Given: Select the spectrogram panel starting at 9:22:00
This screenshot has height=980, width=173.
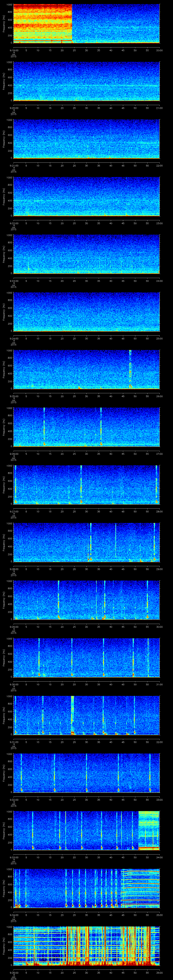Looking at the screenshot, I should 86,196.
